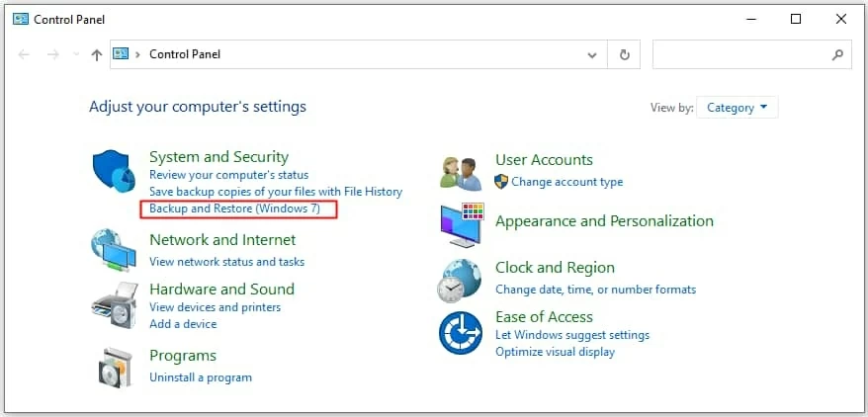The width and height of the screenshot is (868, 417).
Task: Open Save backup copies with File History
Action: pyautogui.click(x=276, y=192)
